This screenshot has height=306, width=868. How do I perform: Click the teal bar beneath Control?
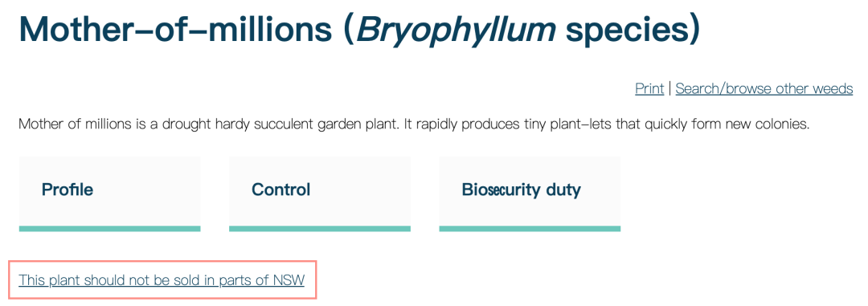point(319,229)
